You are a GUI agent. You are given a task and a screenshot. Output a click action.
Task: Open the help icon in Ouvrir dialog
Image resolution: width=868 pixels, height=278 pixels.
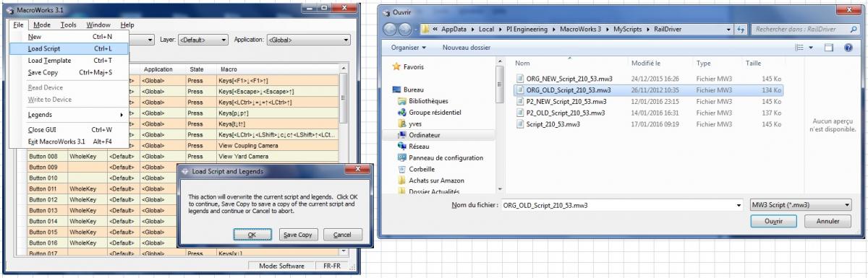848,48
